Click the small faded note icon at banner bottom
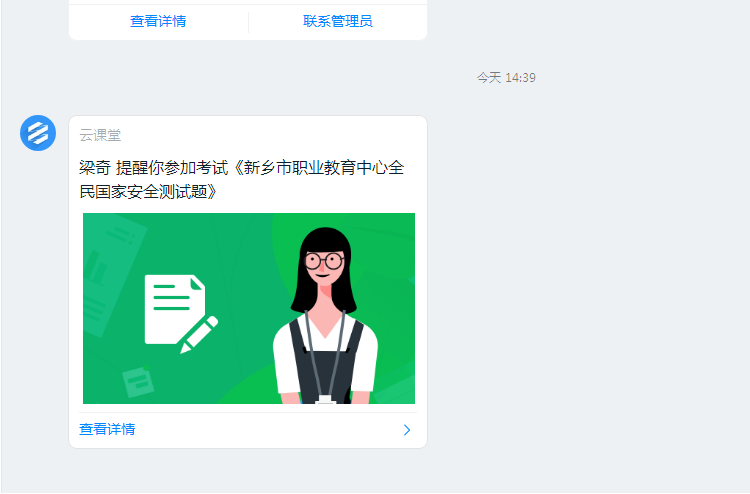The image size is (750, 494). click(x=138, y=382)
